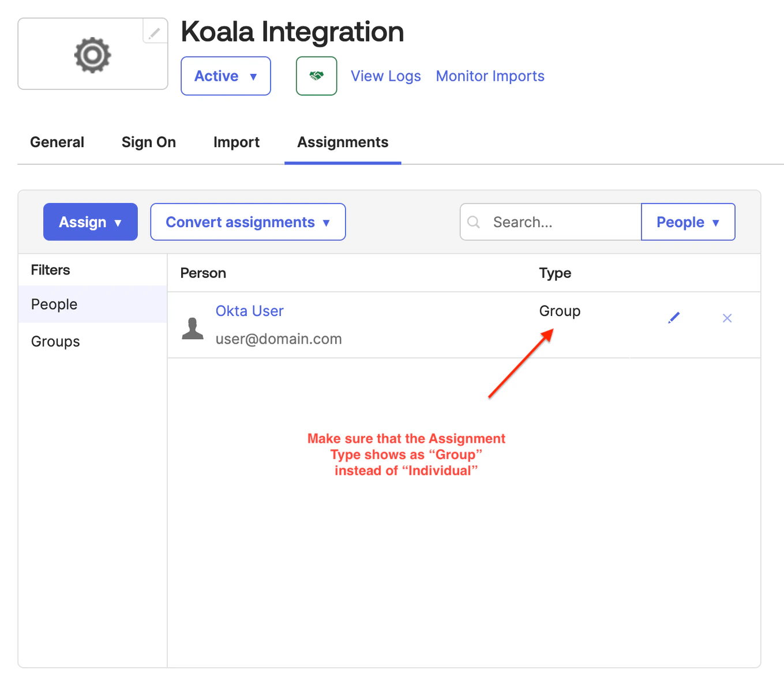Select the Groups filter
The image size is (784, 692).
[92, 341]
